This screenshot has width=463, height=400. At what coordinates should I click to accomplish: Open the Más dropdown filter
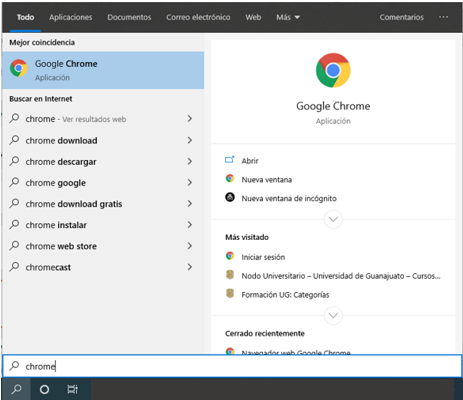point(288,17)
